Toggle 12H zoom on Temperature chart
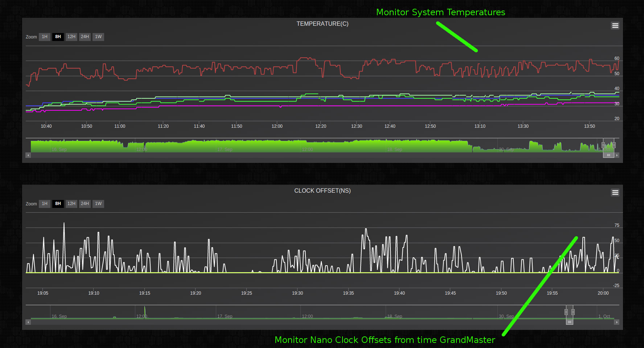 (x=71, y=37)
